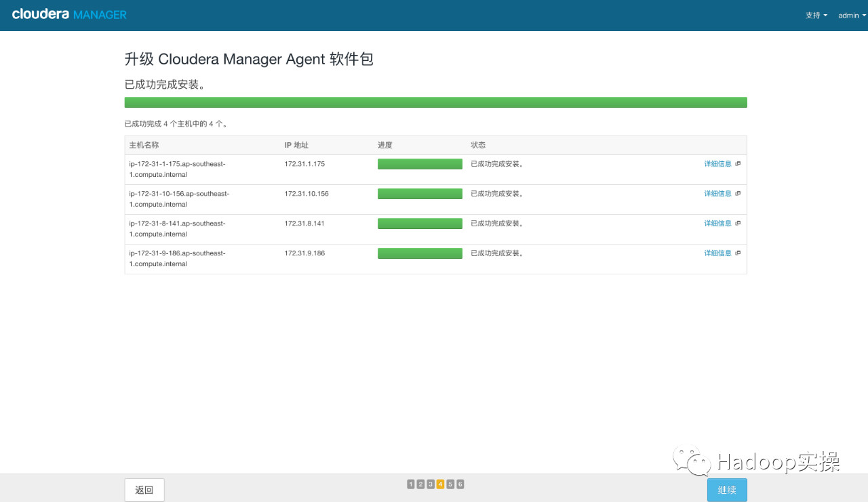The image size is (868, 502).
Task: Click the overall installation progress bar
Action: (x=436, y=102)
